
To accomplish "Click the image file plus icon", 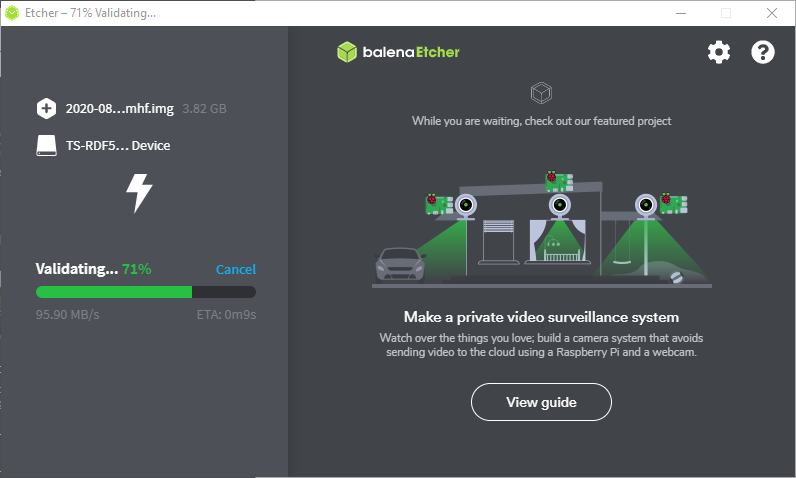I will [46, 108].
